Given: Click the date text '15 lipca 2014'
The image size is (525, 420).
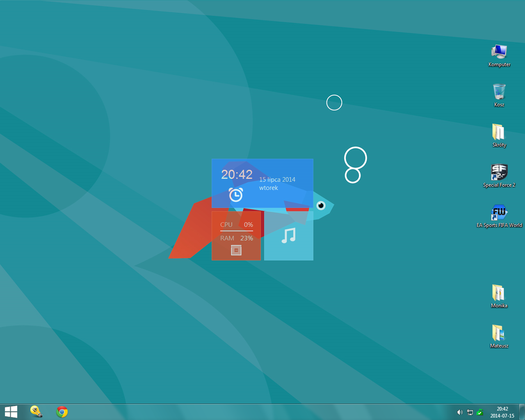Looking at the screenshot, I should [277, 180].
